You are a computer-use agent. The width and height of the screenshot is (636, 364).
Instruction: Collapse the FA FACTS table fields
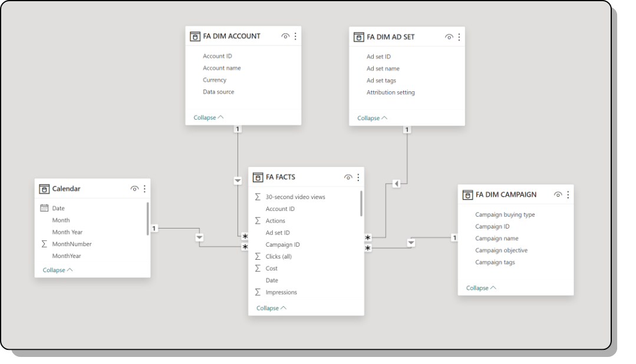[271, 308]
